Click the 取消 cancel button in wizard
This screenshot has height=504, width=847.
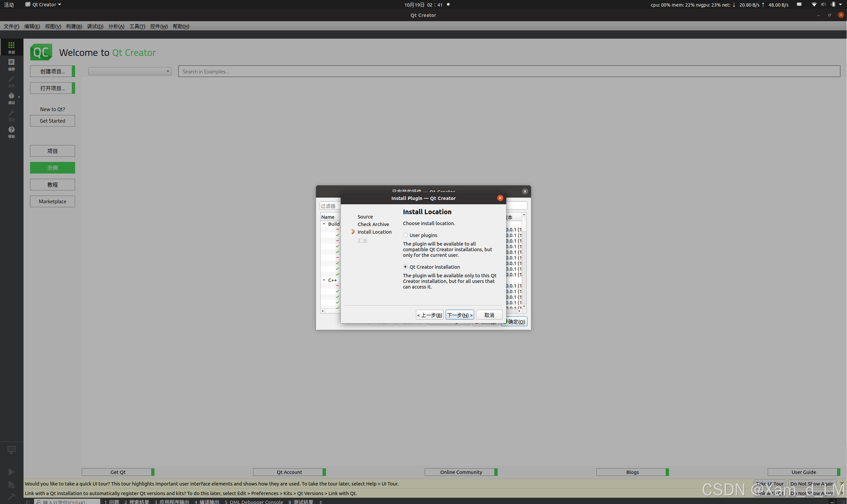click(489, 315)
